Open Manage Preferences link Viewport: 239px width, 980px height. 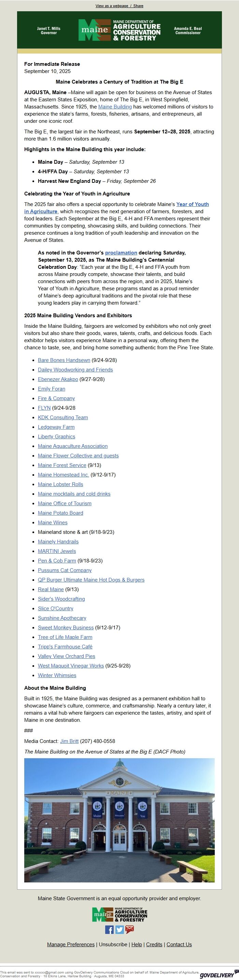(71, 944)
